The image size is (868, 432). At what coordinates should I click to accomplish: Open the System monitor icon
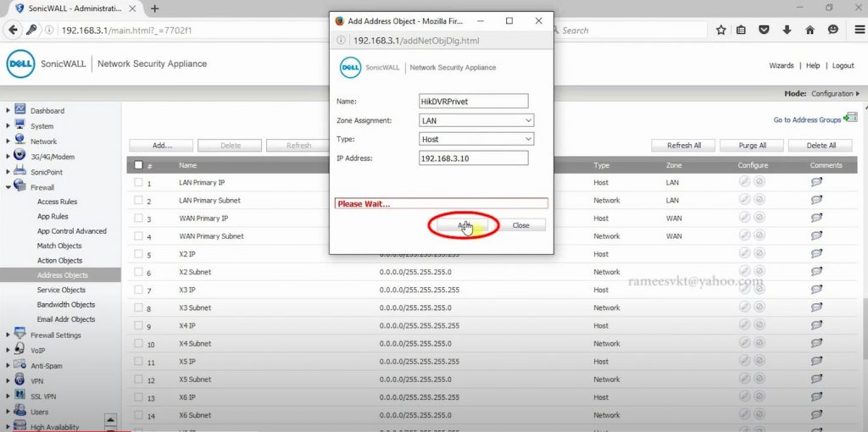pos(20,125)
